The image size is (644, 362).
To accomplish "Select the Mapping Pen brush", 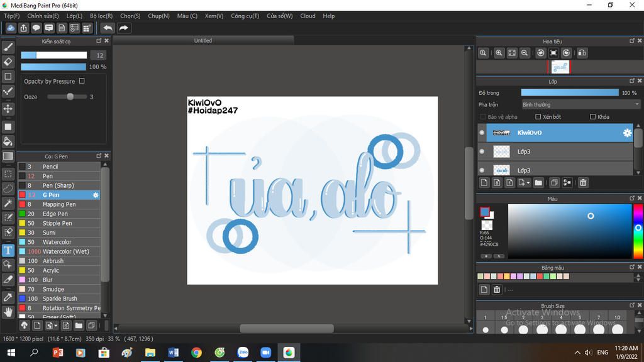I will click(x=59, y=204).
